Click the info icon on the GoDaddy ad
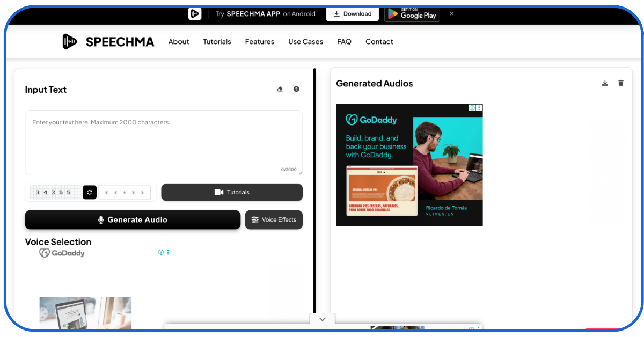This screenshot has height=337, width=644. [471, 107]
